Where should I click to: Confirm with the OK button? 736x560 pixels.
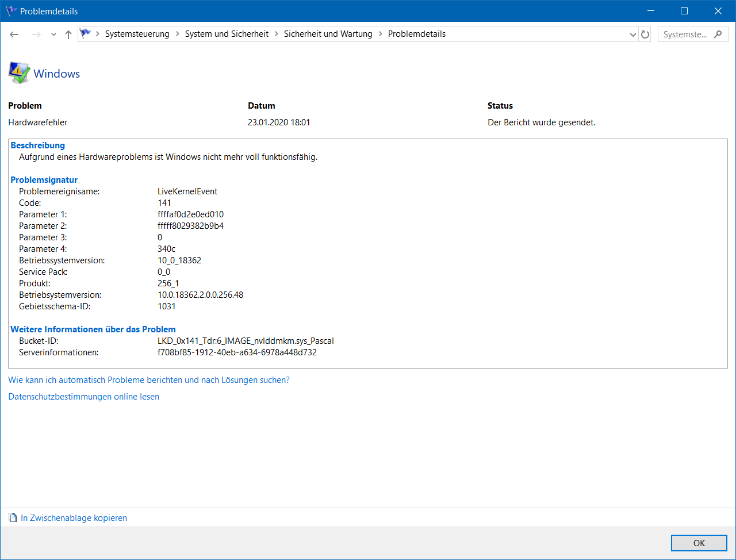point(699,543)
